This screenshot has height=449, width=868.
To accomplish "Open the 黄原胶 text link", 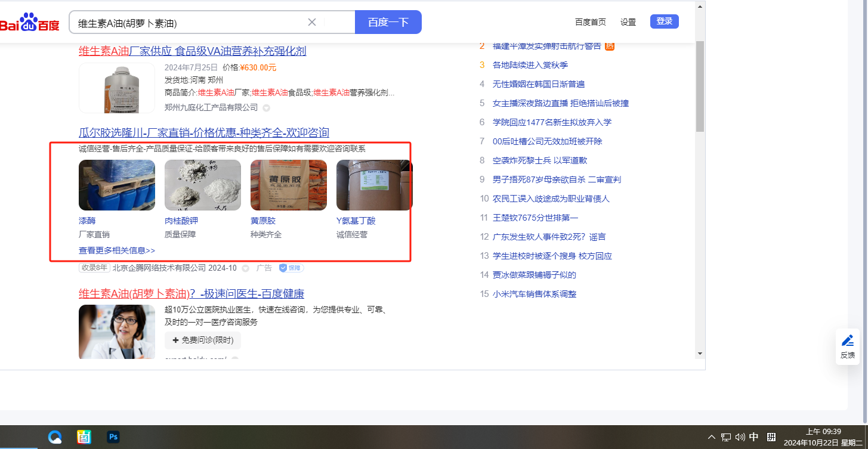I will (x=263, y=221).
